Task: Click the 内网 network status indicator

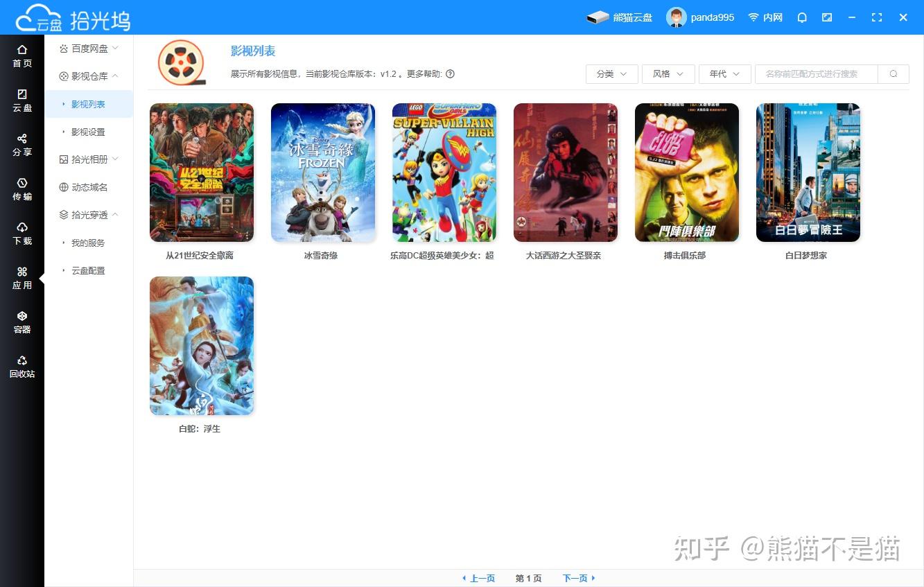Action: 765,17
